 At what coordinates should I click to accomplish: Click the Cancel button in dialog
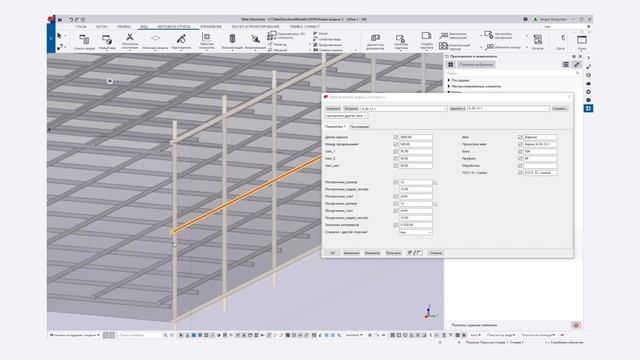[x=436, y=253]
